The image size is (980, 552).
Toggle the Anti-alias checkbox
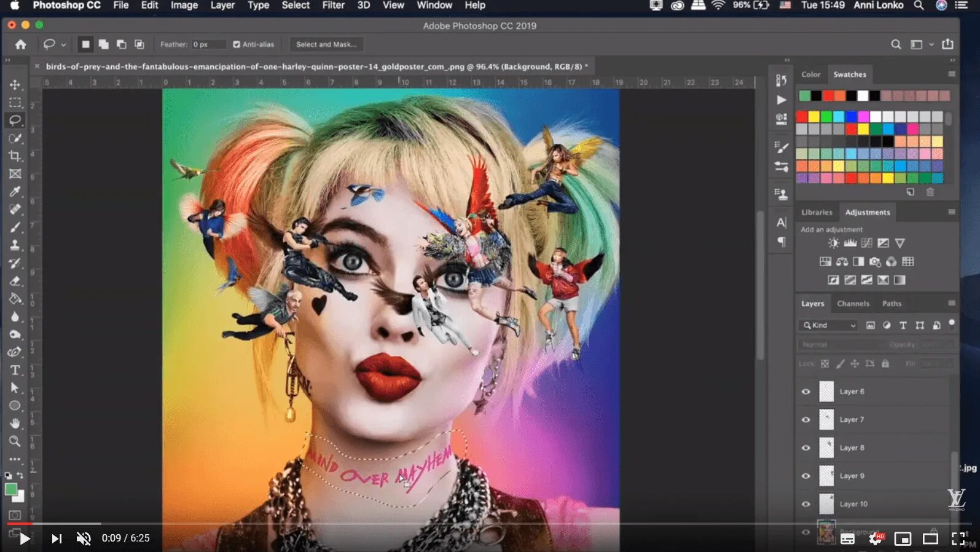(237, 44)
